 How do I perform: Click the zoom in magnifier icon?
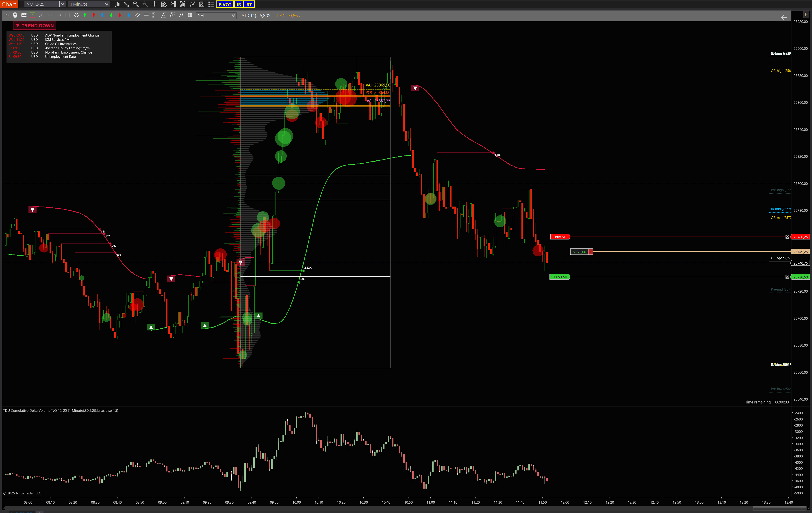pos(136,4)
